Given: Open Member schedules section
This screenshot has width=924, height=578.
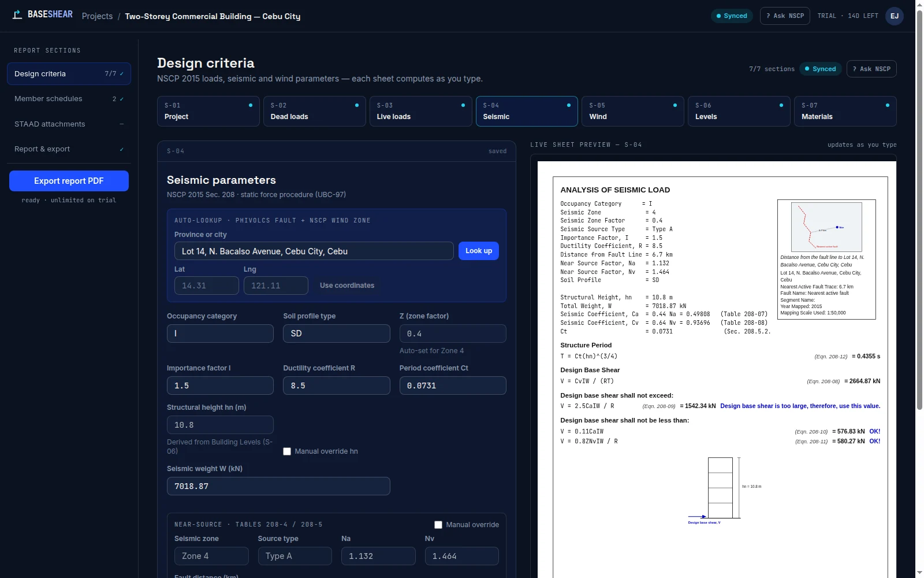Looking at the screenshot, I should 69,99.
